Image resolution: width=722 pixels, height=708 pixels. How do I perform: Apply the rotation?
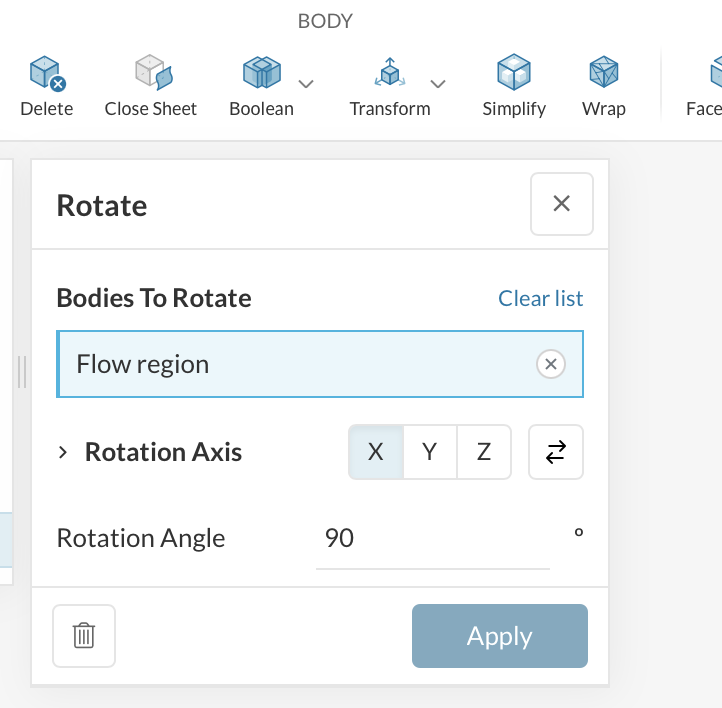pyautogui.click(x=499, y=636)
